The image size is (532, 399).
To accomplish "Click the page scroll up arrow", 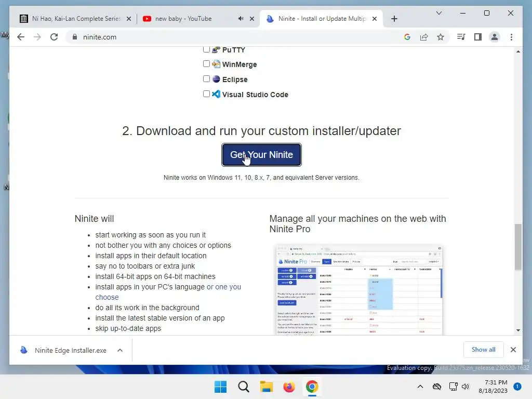I will click(518, 51).
